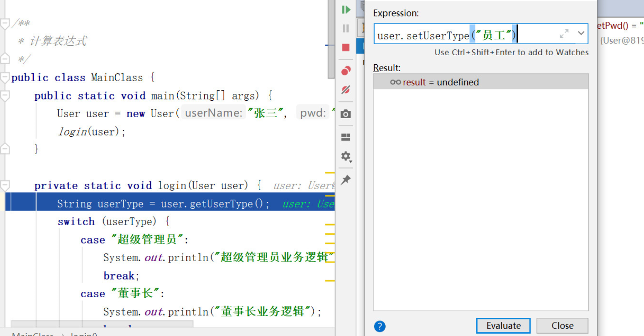This screenshot has height=336, width=644.
Task: Click the fold end marker at main's closing brace
Action: pyautogui.click(x=5, y=149)
